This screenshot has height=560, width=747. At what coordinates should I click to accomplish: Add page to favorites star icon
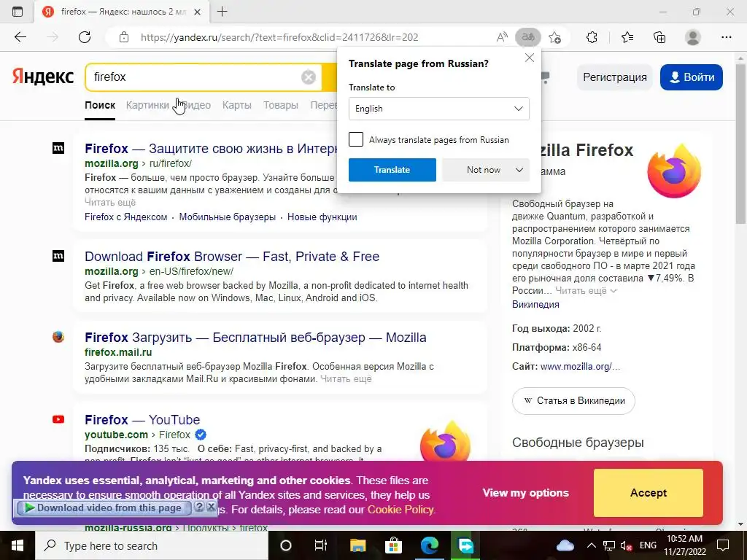555,37
